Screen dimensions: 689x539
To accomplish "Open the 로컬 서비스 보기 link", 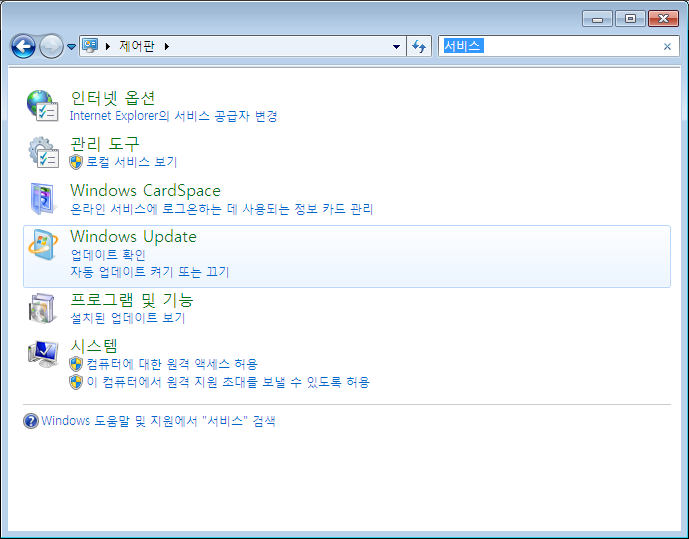I will click(x=131, y=162).
